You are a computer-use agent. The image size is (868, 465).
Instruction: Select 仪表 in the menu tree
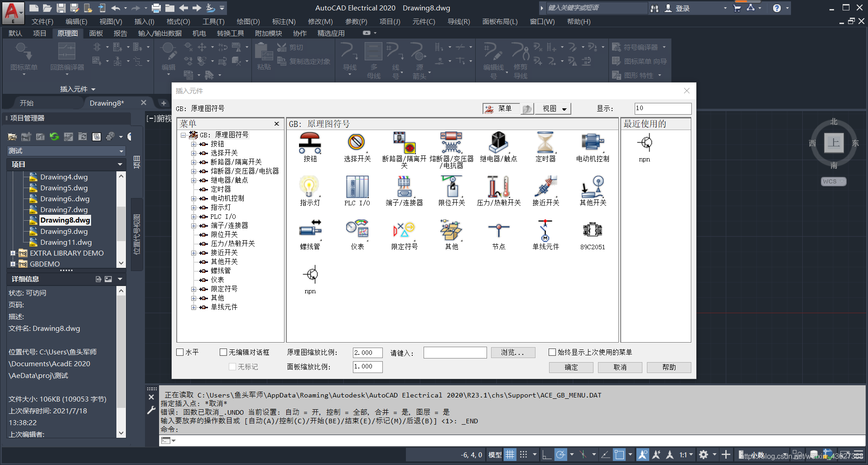[x=217, y=280]
